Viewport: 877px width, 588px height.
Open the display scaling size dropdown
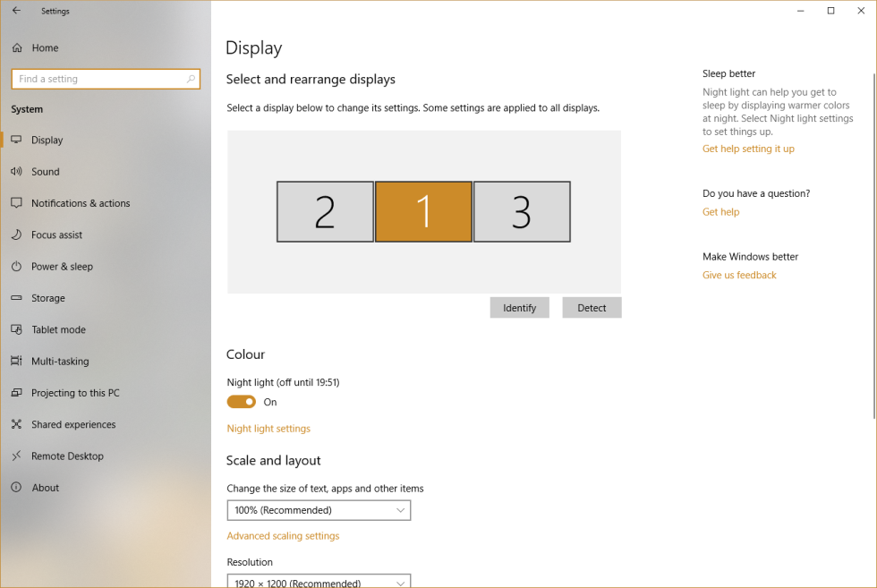(x=319, y=509)
